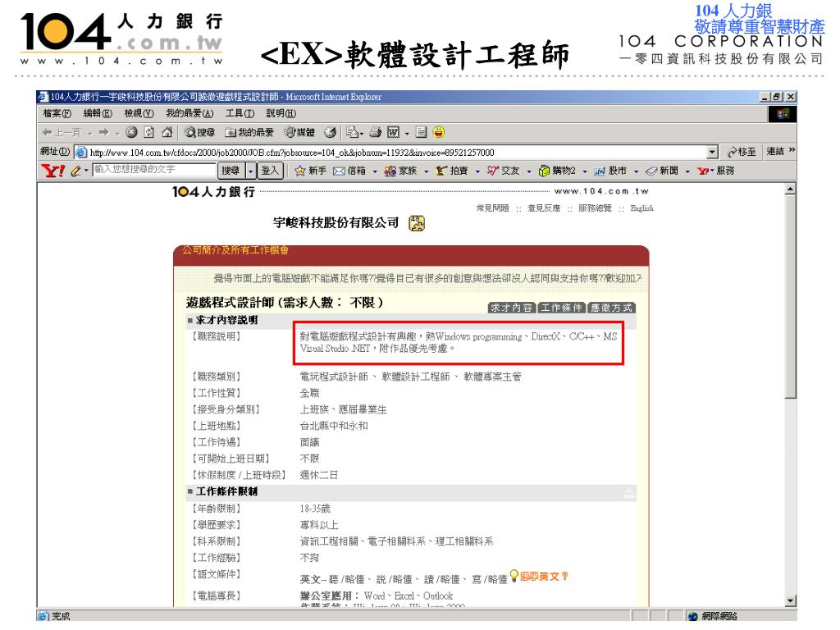840x630 pixels.
Task: Click the 意見反應 link
Action: coord(544,208)
